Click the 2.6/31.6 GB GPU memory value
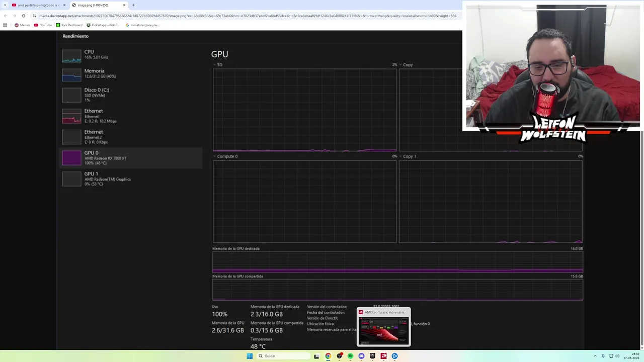Viewport: 644px width, 362px height. (227, 330)
